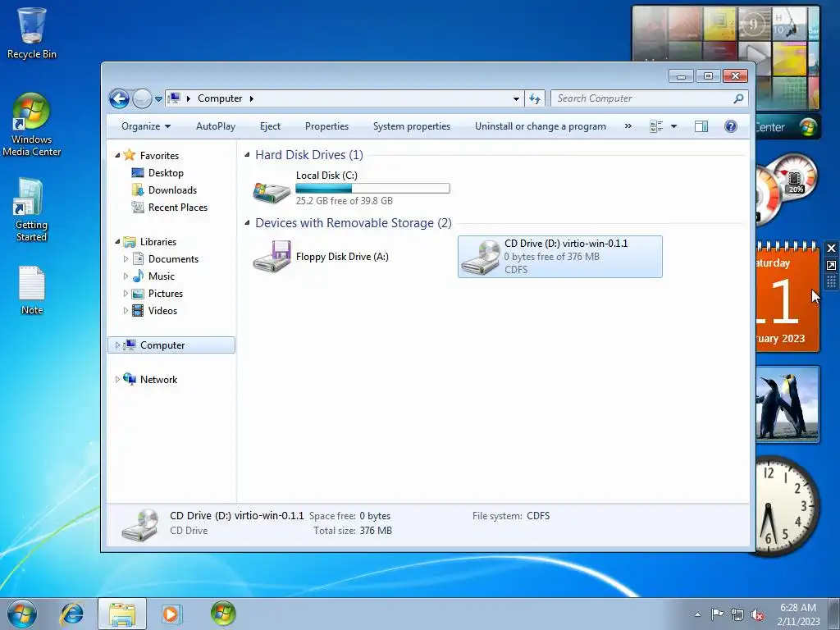Viewport: 840px width, 630px height.
Task: Select the Local Disk (C:) drive icon
Action: 272,191
